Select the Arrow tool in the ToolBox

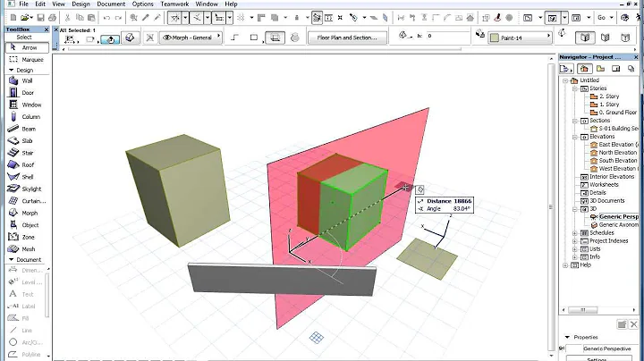click(x=27, y=47)
